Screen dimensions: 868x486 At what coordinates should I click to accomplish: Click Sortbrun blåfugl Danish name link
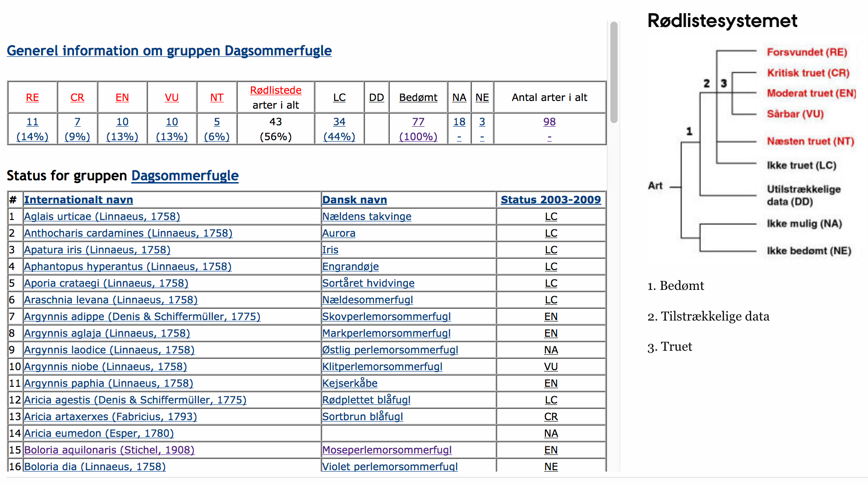tap(363, 417)
